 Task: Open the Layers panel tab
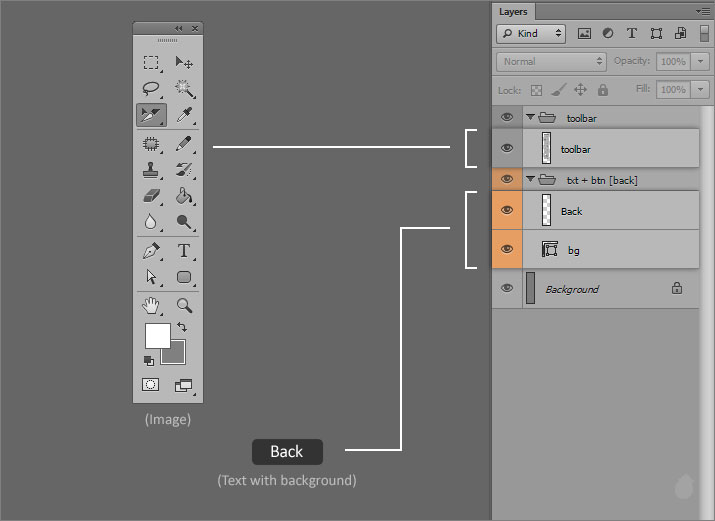click(513, 11)
